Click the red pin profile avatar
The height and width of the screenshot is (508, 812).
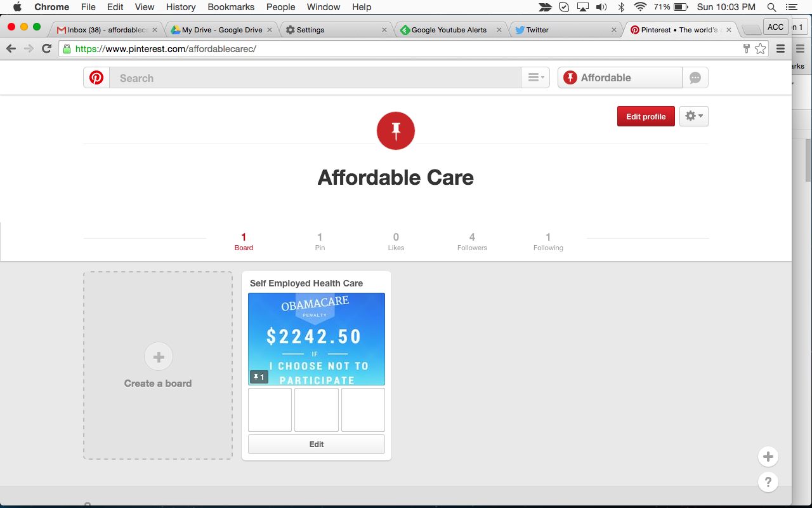point(396,131)
